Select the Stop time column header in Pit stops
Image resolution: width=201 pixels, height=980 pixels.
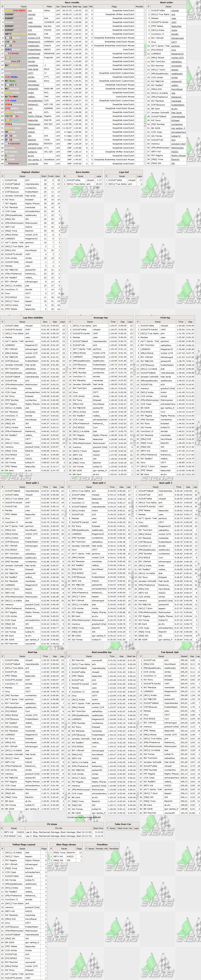[98, 828]
